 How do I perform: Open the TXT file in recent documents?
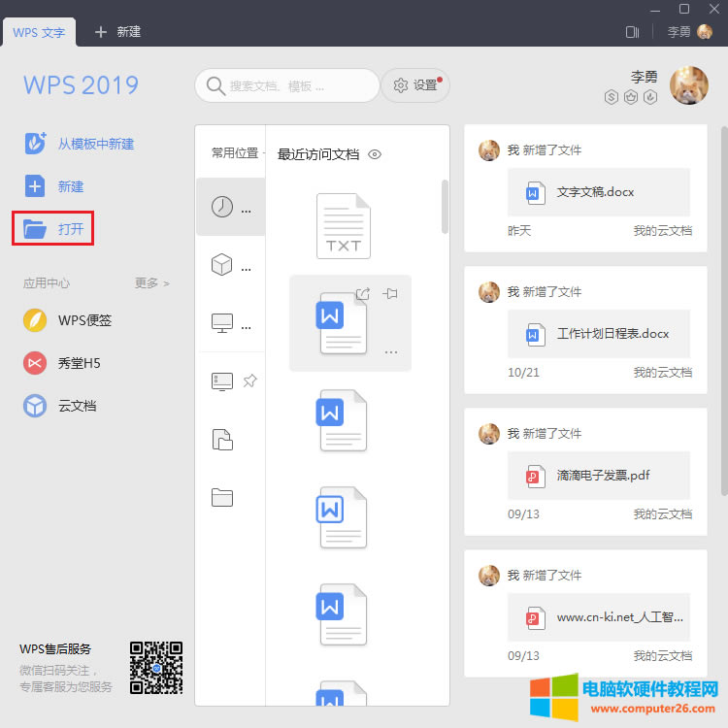[343, 226]
